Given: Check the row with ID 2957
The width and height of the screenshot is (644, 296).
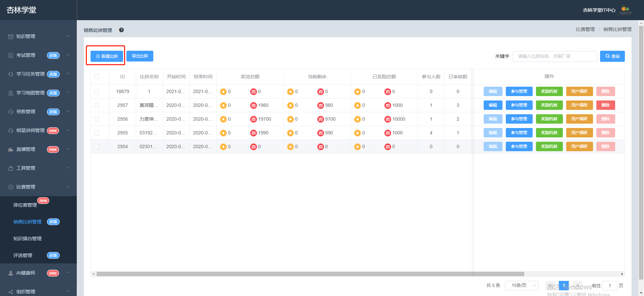Looking at the screenshot, I should [x=97, y=105].
